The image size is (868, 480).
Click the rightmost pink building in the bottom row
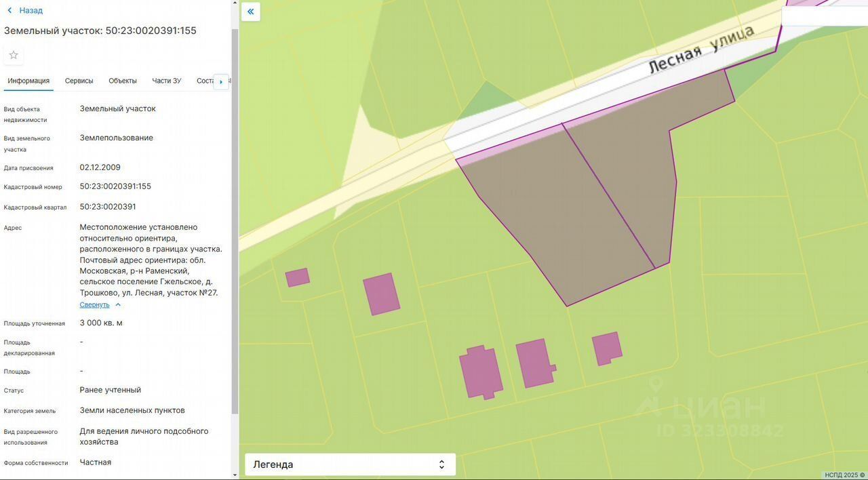[x=606, y=348]
